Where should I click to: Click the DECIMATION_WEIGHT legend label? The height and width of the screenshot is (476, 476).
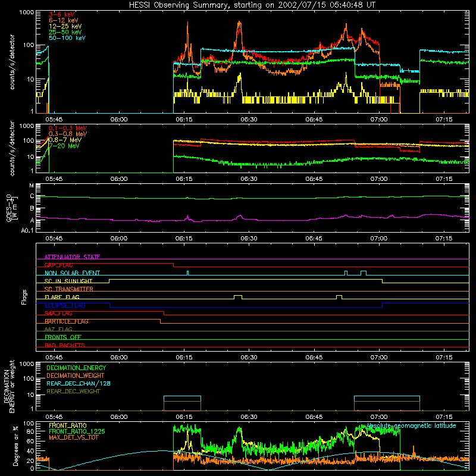[x=76, y=375]
